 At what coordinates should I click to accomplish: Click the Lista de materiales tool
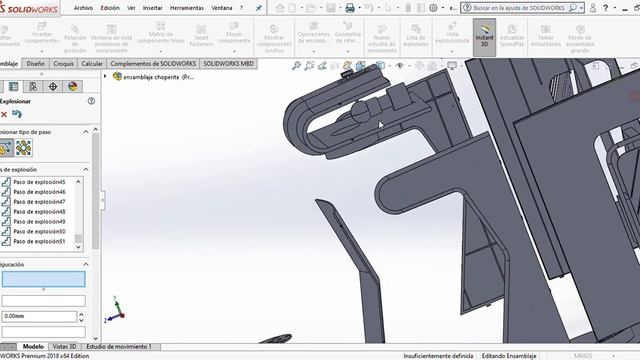point(416,36)
